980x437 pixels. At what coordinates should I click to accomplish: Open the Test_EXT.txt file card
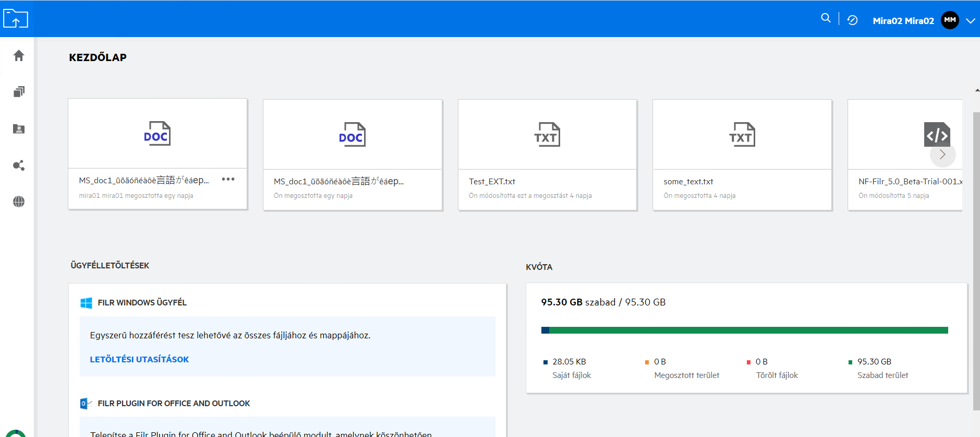pos(547,155)
